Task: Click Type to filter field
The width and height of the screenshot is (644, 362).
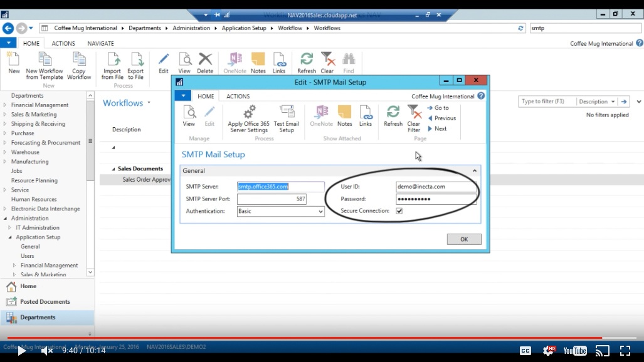Action: tap(547, 101)
